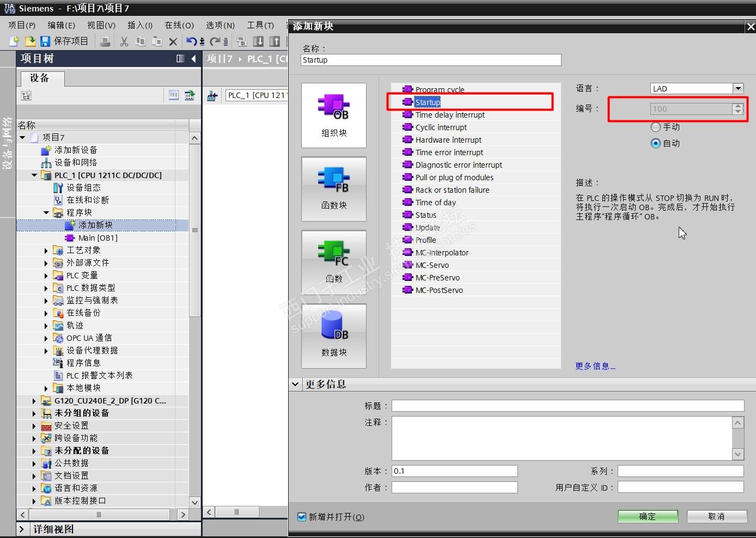
Task: Click the Upload from device icon
Action: pyautogui.click(x=275, y=41)
